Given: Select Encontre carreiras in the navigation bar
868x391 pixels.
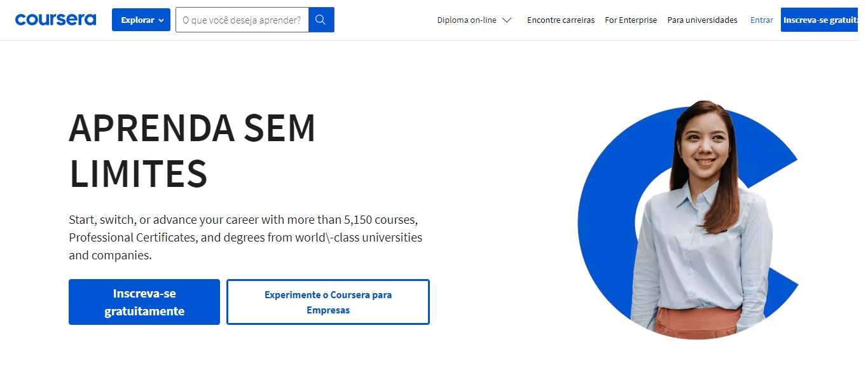Looking at the screenshot, I should point(560,20).
